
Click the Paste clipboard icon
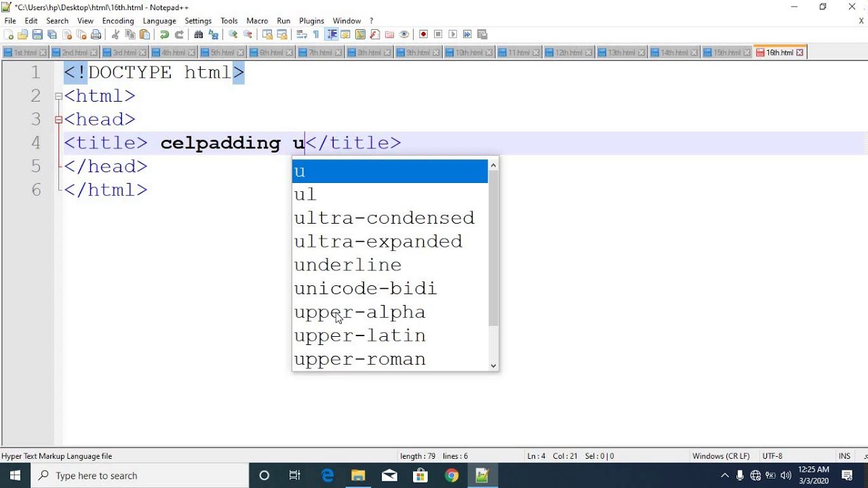(144, 35)
